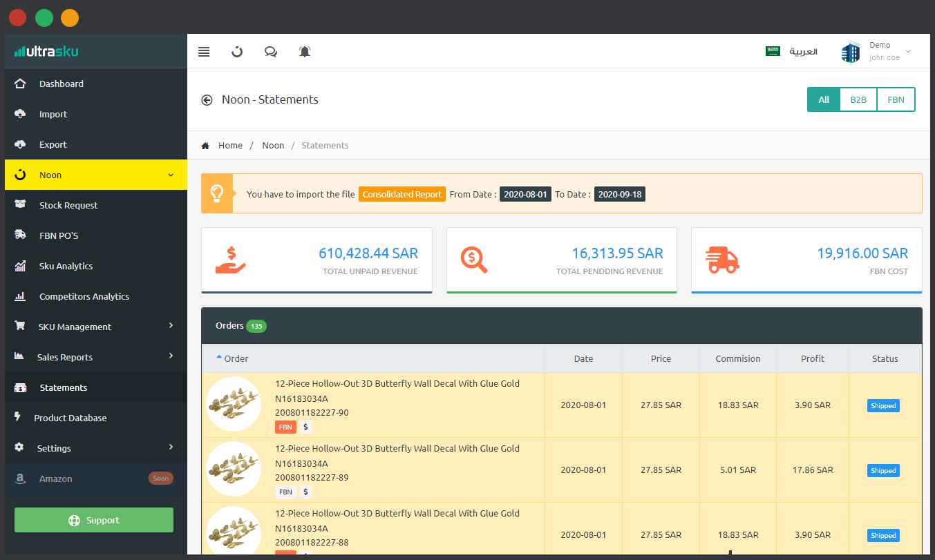The image size is (935, 560).
Task: Open the notifications bell icon
Action: click(305, 52)
